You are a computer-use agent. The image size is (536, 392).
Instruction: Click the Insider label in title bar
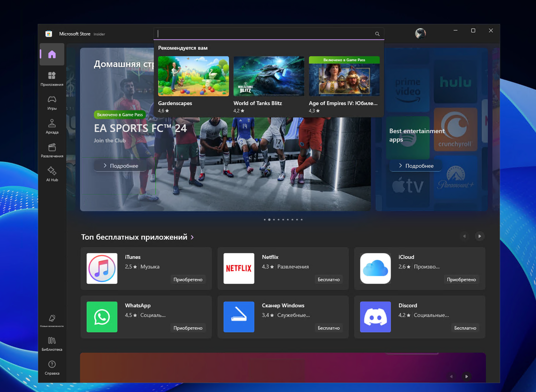99,34
